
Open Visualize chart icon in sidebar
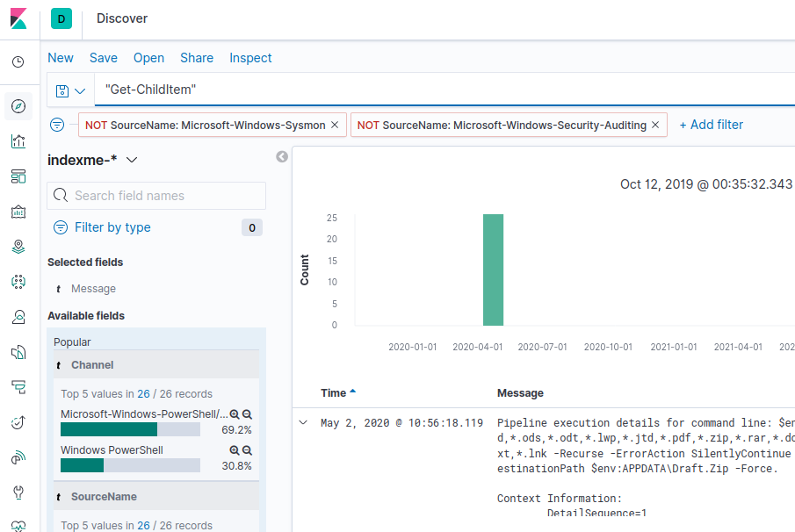[x=18, y=141]
